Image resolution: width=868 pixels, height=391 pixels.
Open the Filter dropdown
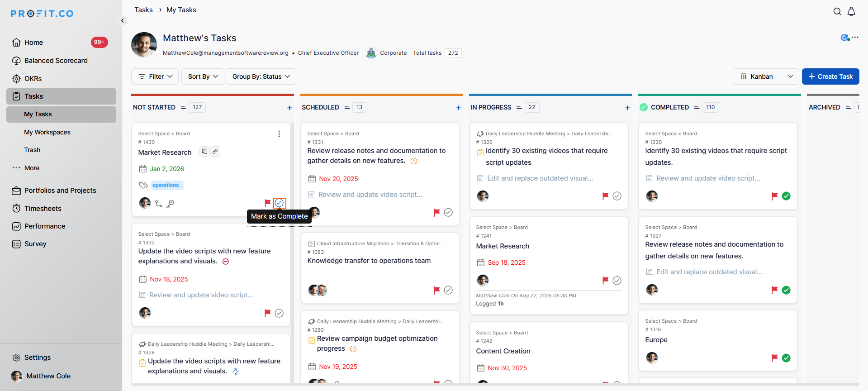[155, 76]
